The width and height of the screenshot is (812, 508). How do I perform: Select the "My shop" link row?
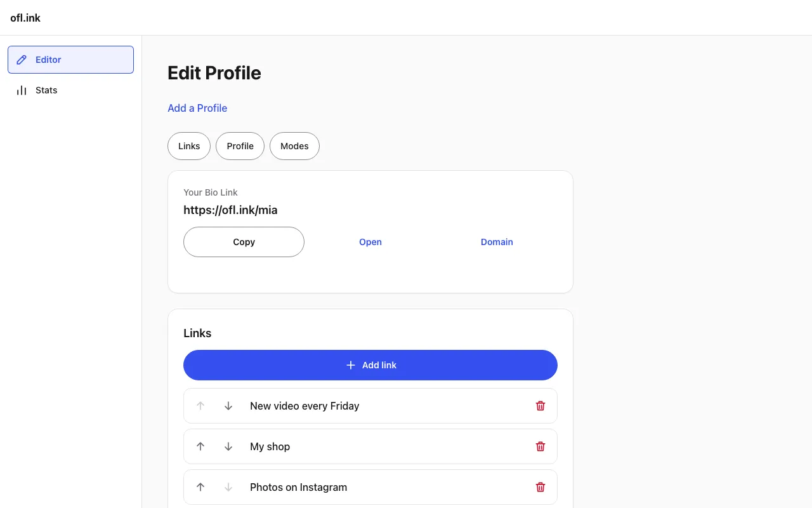tap(370, 446)
